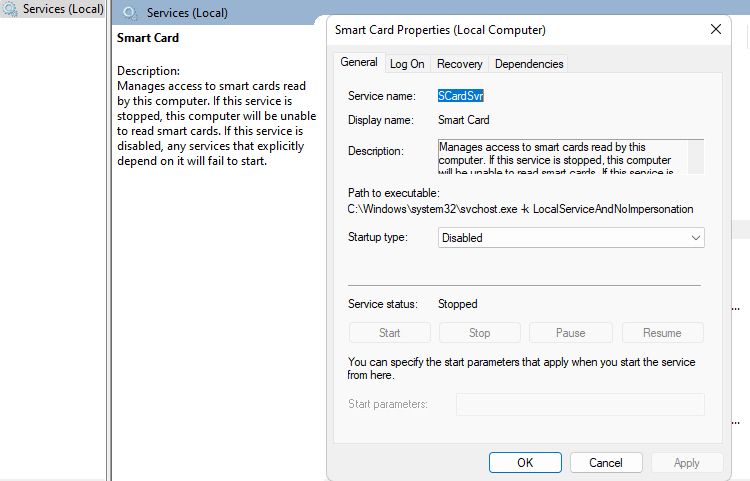Image resolution: width=750 pixels, height=481 pixels.
Task: Cancel the Smart Card Properties dialog
Action: pyautogui.click(x=606, y=463)
